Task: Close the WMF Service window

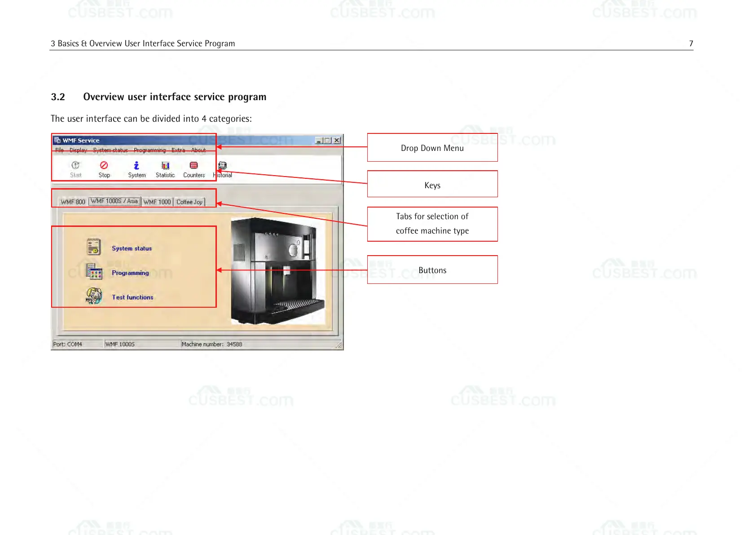Action: pos(337,140)
